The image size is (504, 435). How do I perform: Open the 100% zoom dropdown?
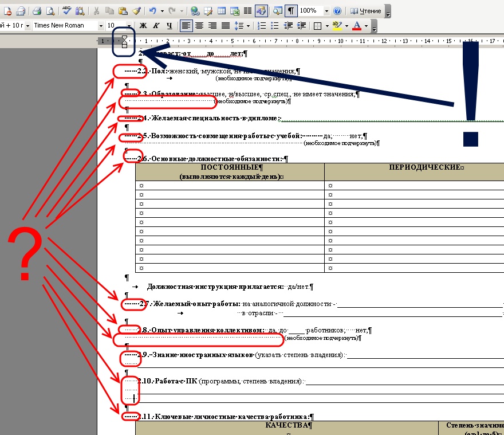point(326,11)
